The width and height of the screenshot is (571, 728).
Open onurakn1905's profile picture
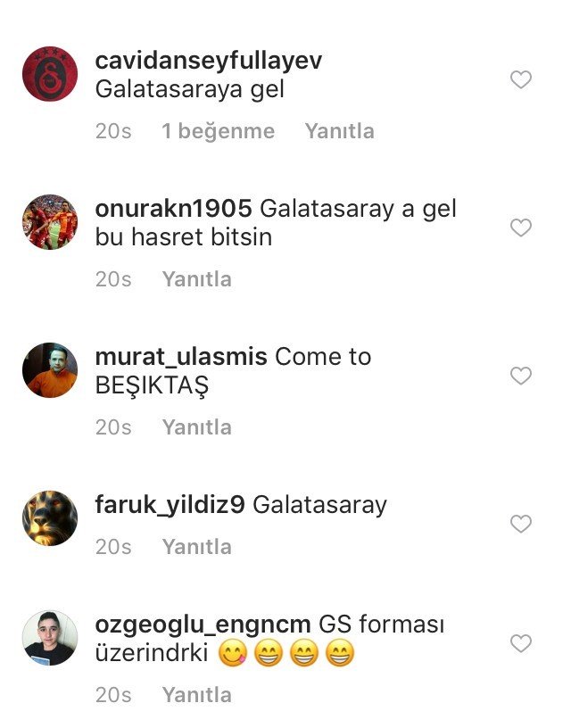point(50,222)
